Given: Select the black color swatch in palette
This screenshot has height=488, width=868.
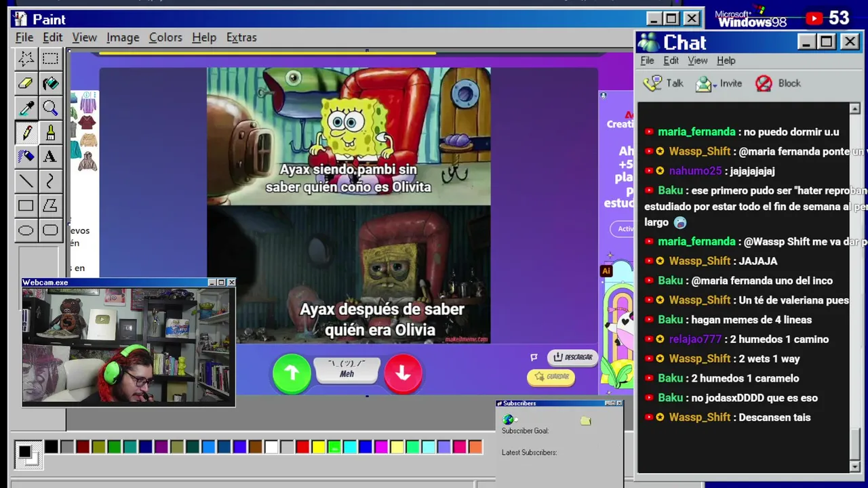Looking at the screenshot, I should [x=52, y=447].
